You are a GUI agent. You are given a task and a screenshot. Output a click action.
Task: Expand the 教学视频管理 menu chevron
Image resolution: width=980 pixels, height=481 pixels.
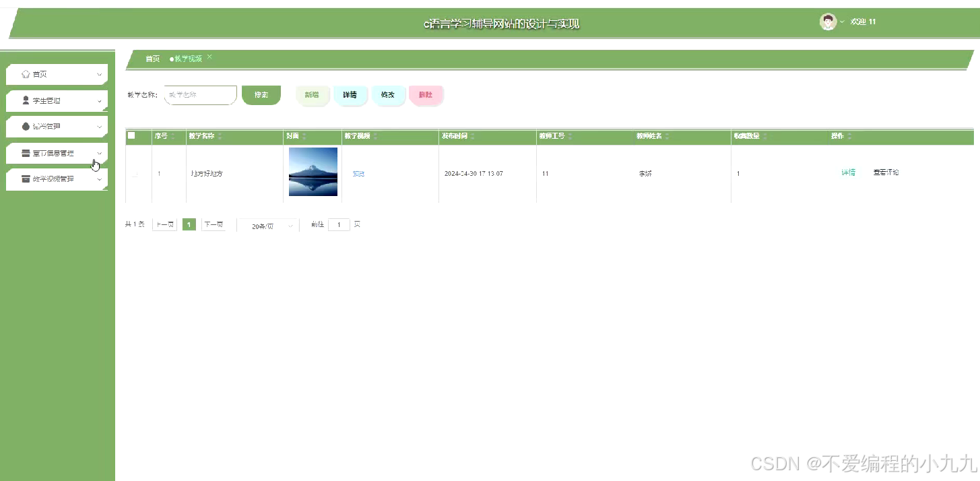point(99,180)
